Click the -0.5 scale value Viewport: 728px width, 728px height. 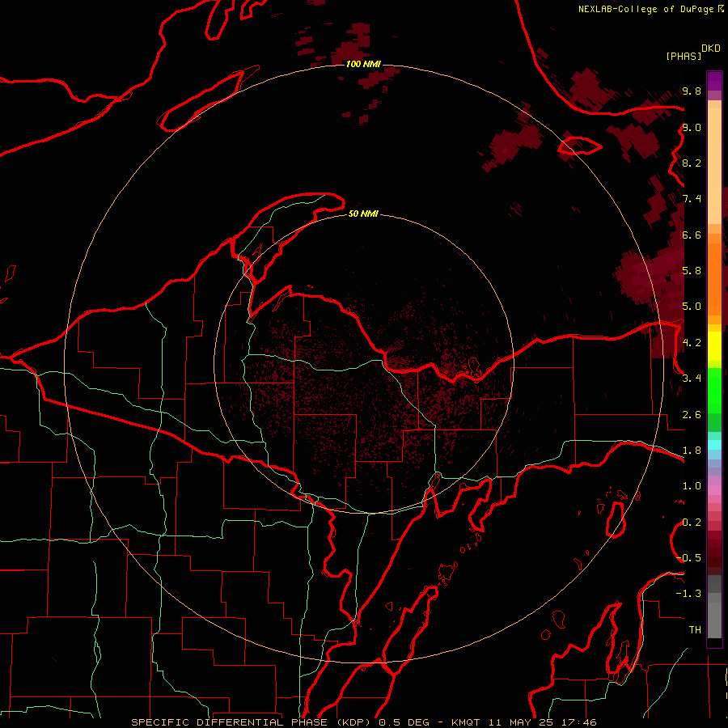click(689, 558)
